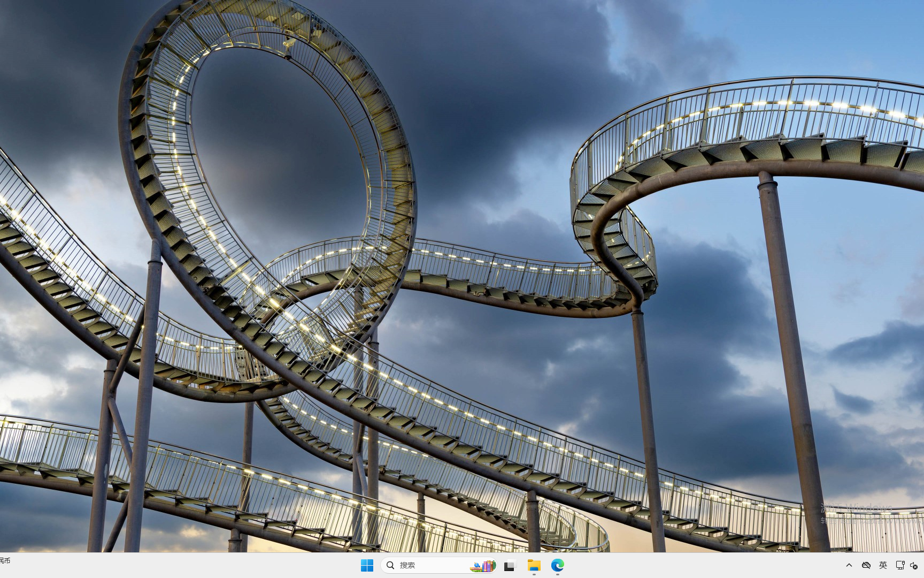Click the Show Desktop strip at the taskbar's far right end
The width and height of the screenshot is (924, 578).
click(922, 565)
